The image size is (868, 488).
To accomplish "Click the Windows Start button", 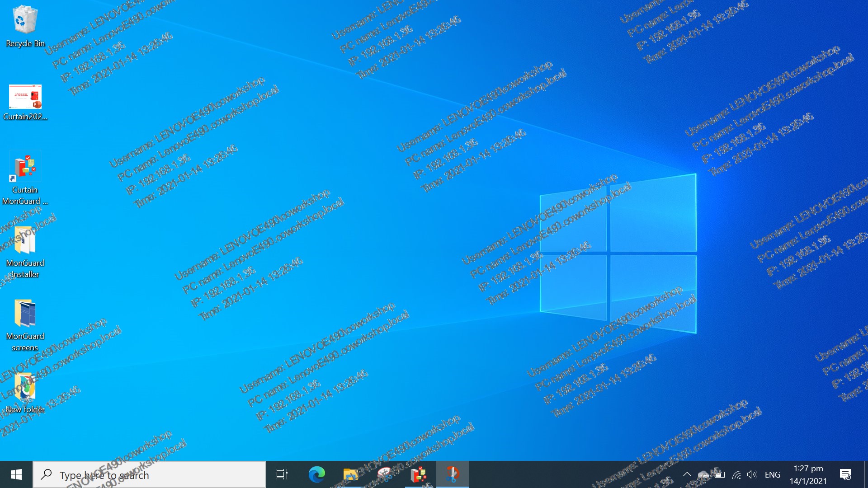I will 16,474.
